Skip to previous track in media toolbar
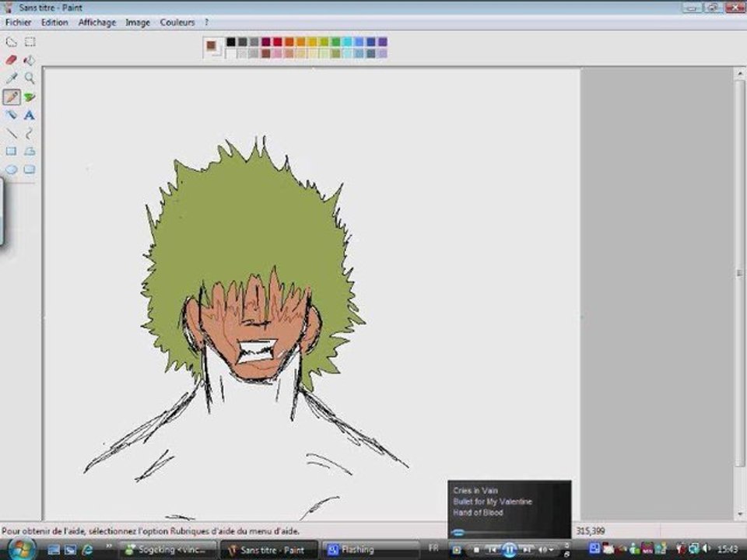This screenshot has width=747, height=560. click(492, 550)
